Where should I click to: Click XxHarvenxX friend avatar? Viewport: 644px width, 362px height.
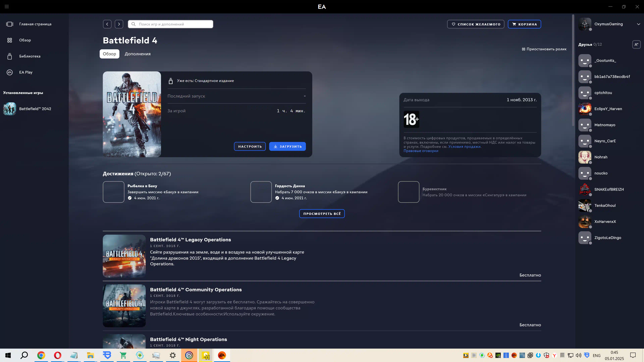point(585,222)
